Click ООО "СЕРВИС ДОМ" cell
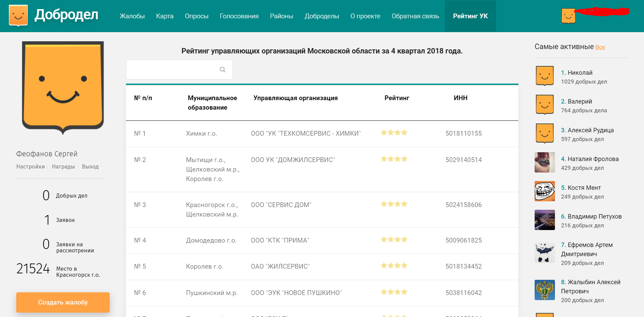 [281, 205]
